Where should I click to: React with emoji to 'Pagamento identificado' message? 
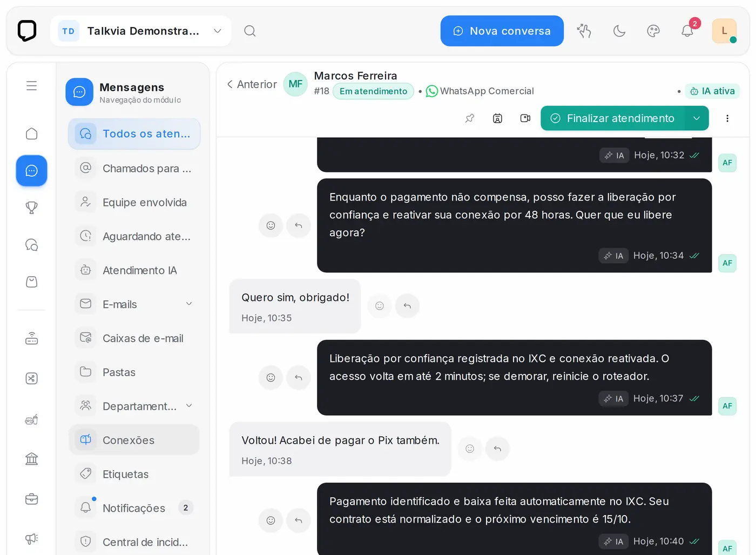271,520
